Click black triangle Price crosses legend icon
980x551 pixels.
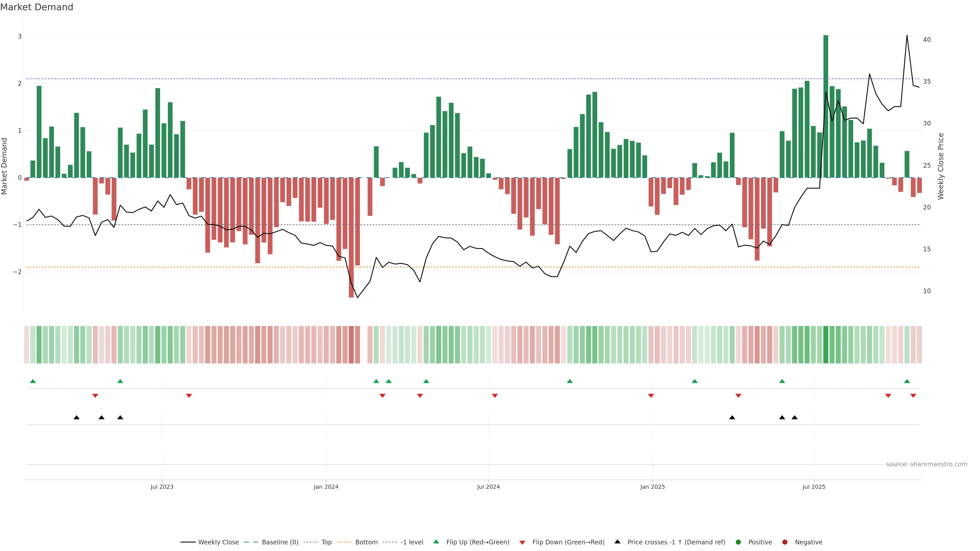click(x=617, y=542)
